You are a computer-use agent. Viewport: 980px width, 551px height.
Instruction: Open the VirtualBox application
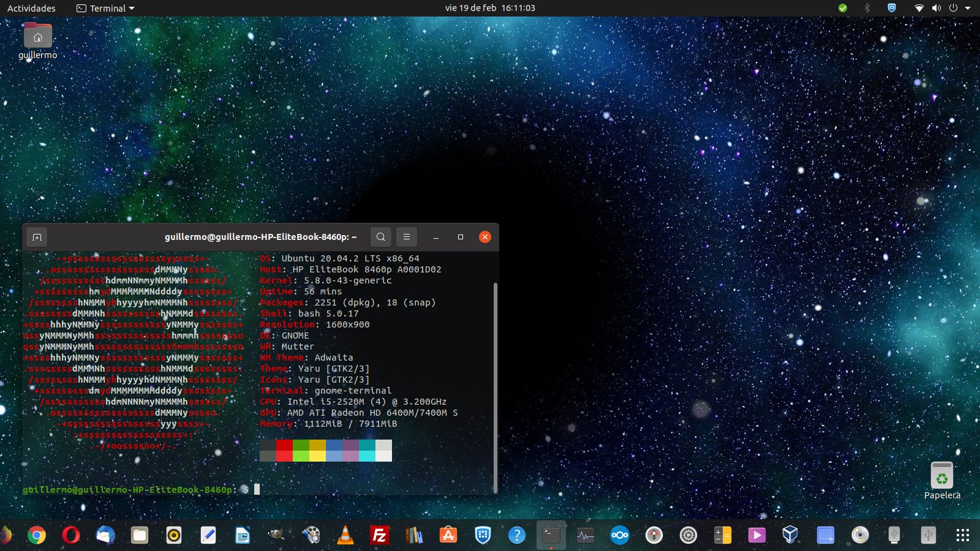coord(790,536)
